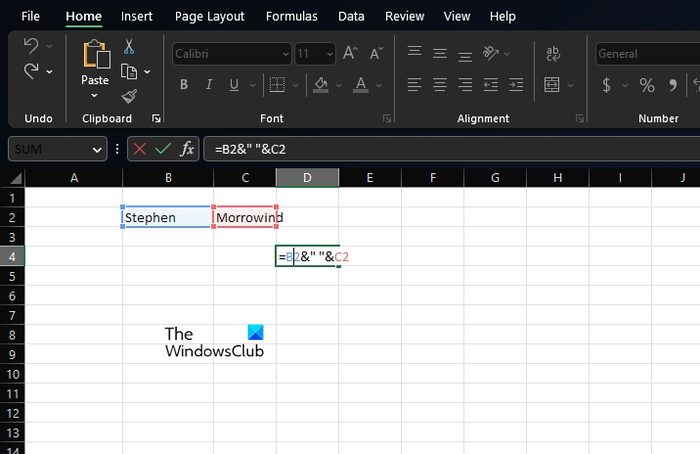Click Merge and Center icon
This screenshot has width=700, height=454.
pos(552,84)
